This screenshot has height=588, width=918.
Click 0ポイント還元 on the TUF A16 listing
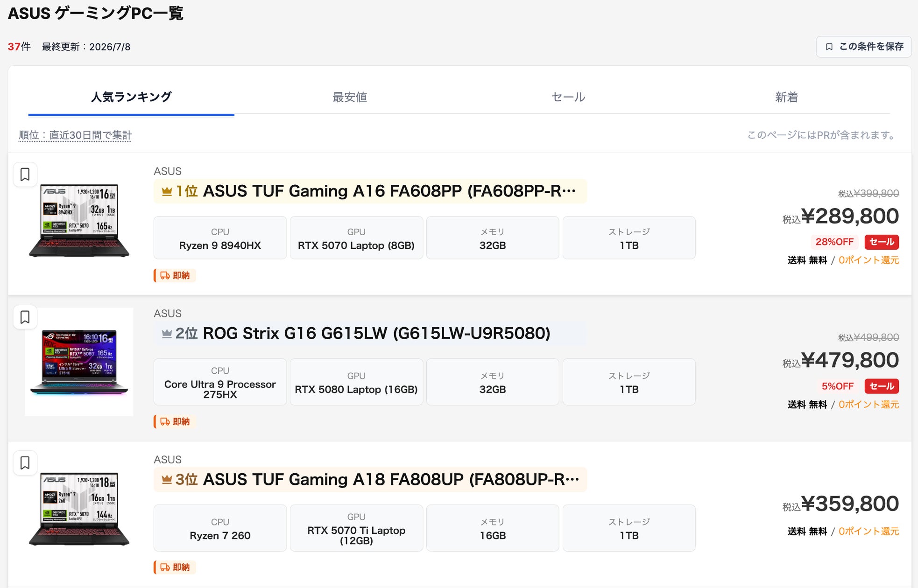point(869,260)
